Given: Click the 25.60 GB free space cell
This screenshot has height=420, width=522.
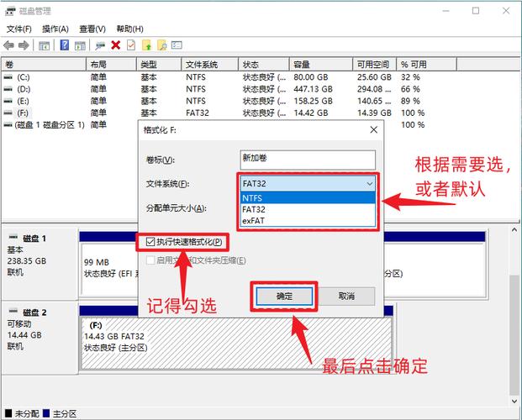Looking at the screenshot, I should 374,77.
